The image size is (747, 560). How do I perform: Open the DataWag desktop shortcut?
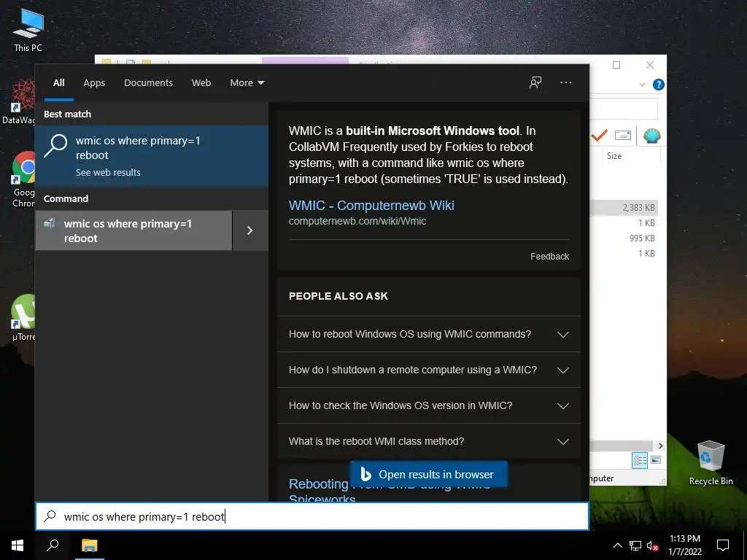[x=19, y=102]
